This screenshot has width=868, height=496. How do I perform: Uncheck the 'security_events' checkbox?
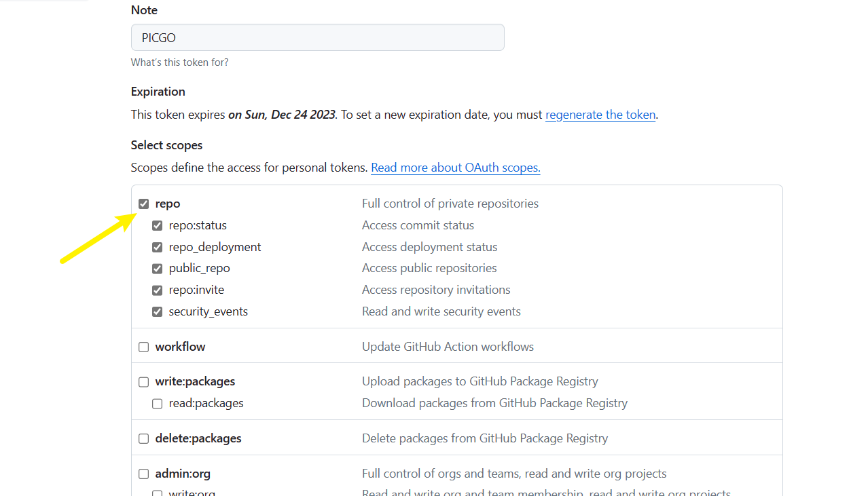click(x=158, y=312)
